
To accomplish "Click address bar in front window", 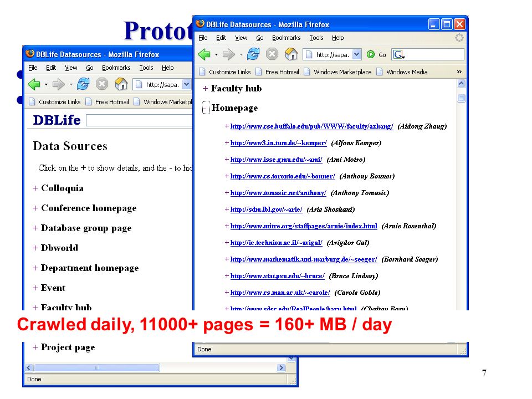I will click(331, 54).
